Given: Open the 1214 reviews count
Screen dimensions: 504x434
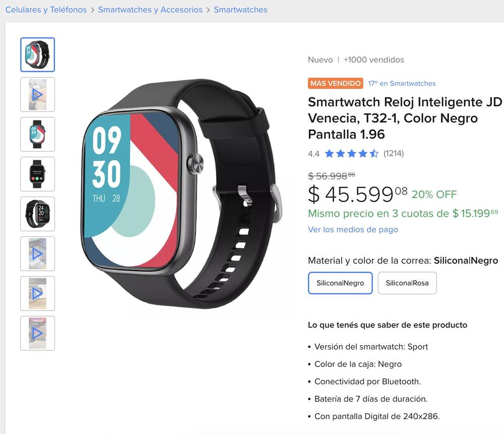Looking at the screenshot, I should pos(394,154).
